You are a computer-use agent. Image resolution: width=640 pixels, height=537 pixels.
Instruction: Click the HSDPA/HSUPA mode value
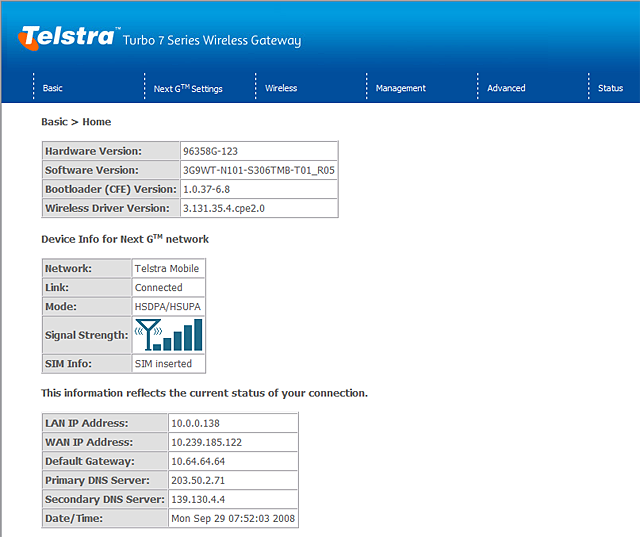(x=167, y=306)
